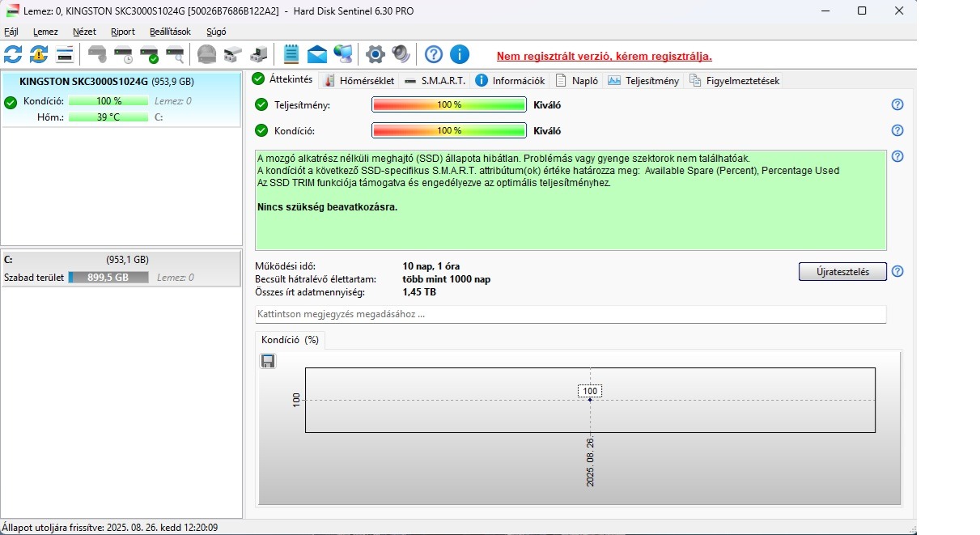Click the drive with connectors toolbar icon

(x=233, y=54)
